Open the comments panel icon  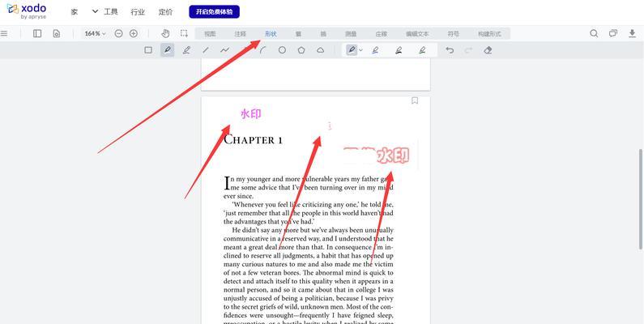[613, 34]
